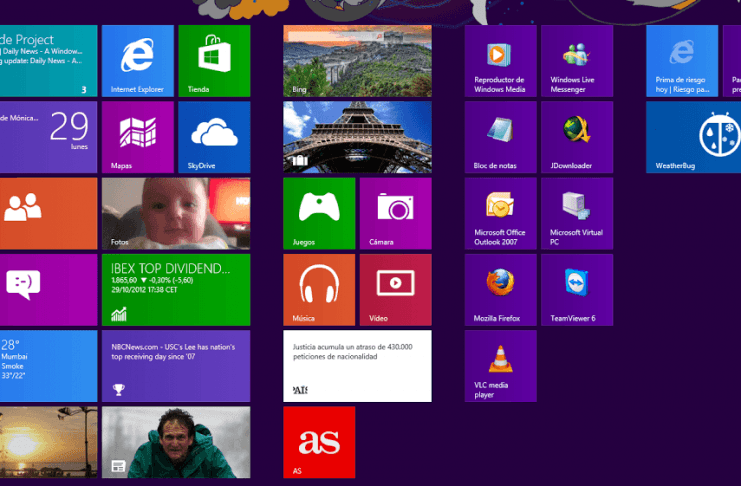Launch the Mapas tile
Screen dimensions: 741x486
(x=138, y=137)
